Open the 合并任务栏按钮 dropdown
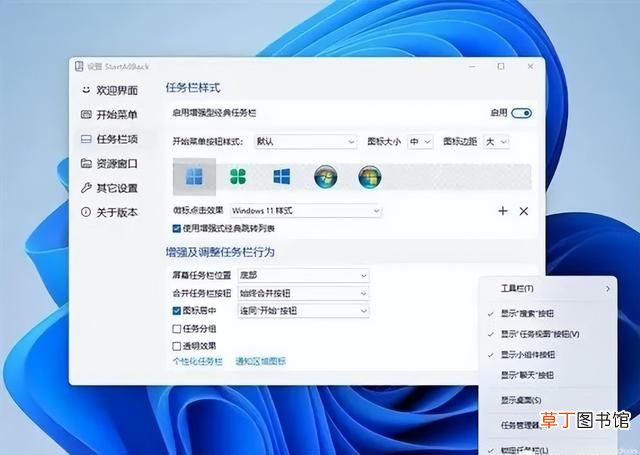The image size is (640, 455). (303, 293)
